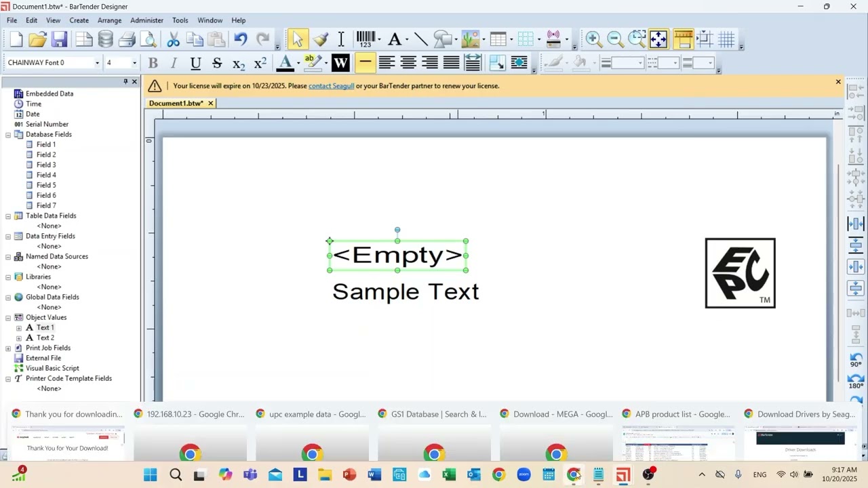Rotate object 180 degrees in side toolbar
Screen dimensions: 868x488
click(x=856, y=381)
